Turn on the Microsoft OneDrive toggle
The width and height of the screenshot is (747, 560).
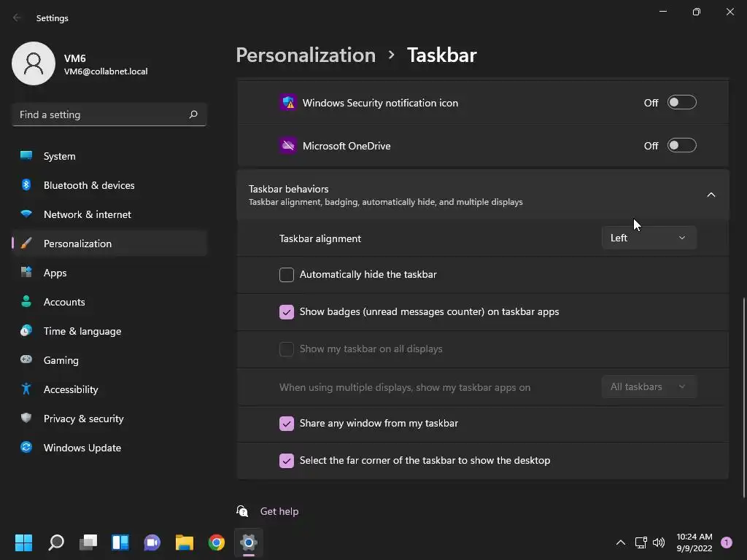click(682, 145)
